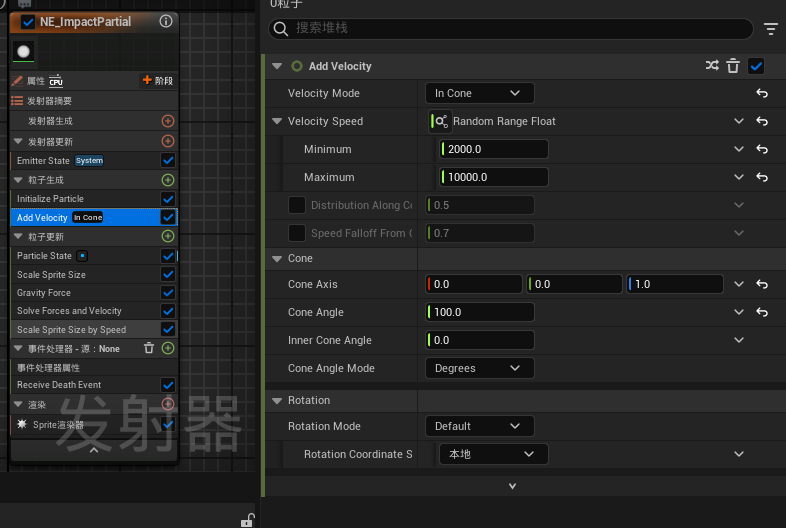The height and width of the screenshot is (528, 786).
Task: Open Rotation Mode Default dropdown
Action: click(x=480, y=426)
